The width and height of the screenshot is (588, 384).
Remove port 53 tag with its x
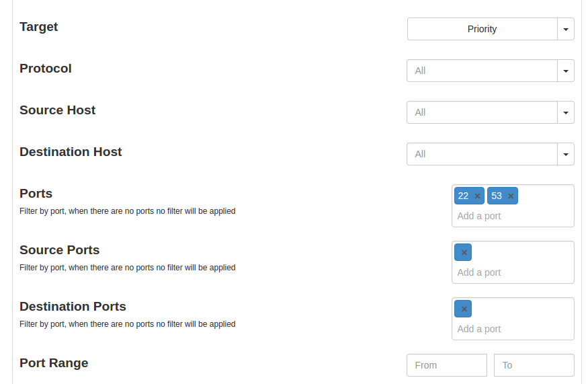(511, 196)
